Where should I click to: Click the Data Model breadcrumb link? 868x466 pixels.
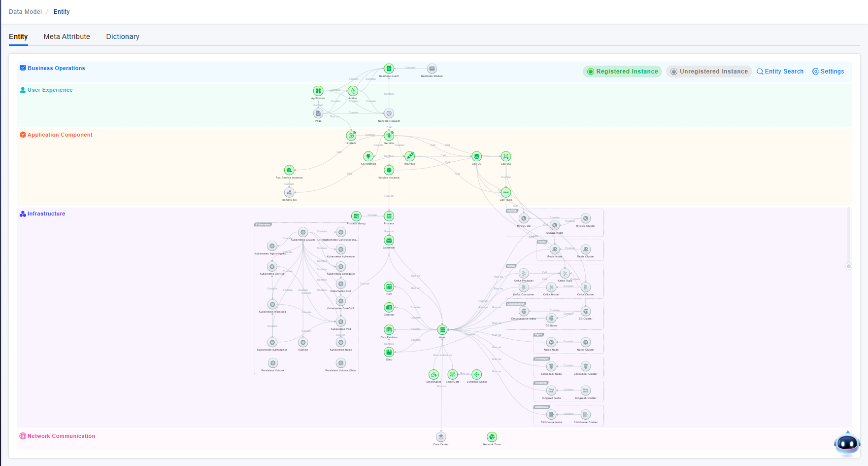tap(25, 12)
